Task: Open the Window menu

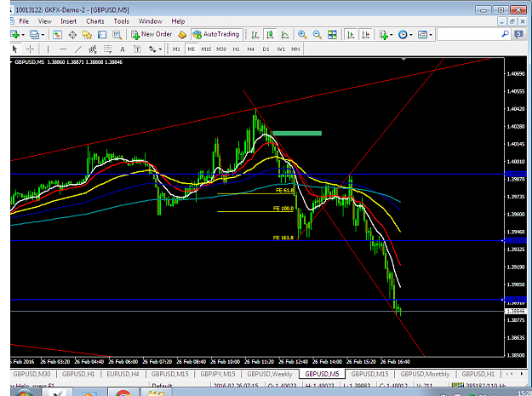Action: (x=151, y=21)
